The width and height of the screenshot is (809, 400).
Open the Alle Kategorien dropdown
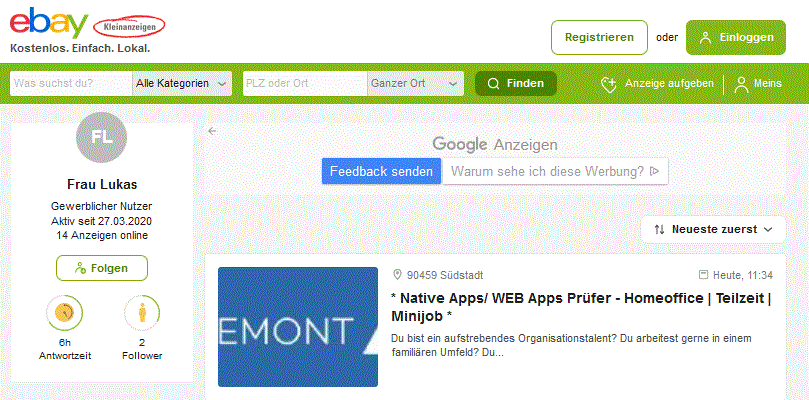coord(182,84)
